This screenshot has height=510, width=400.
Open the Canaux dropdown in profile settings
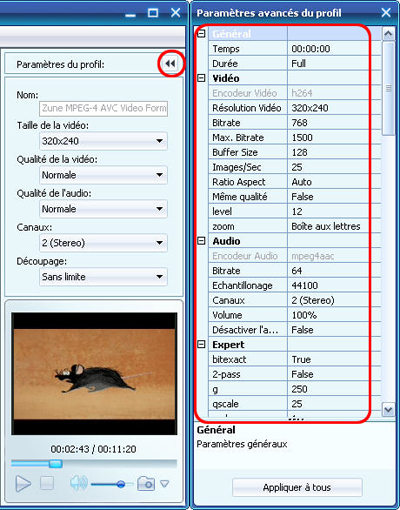pos(103,243)
